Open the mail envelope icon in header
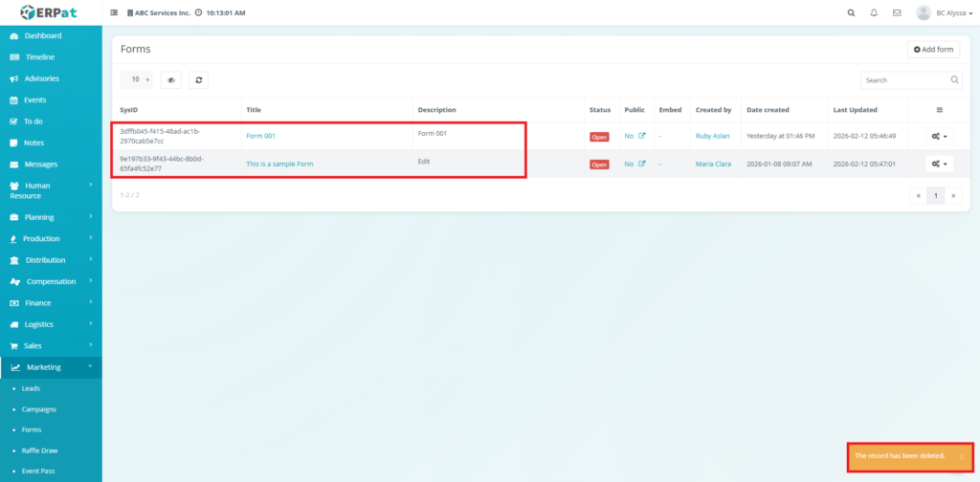Viewport: 980px width, 482px height. click(x=897, y=13)
